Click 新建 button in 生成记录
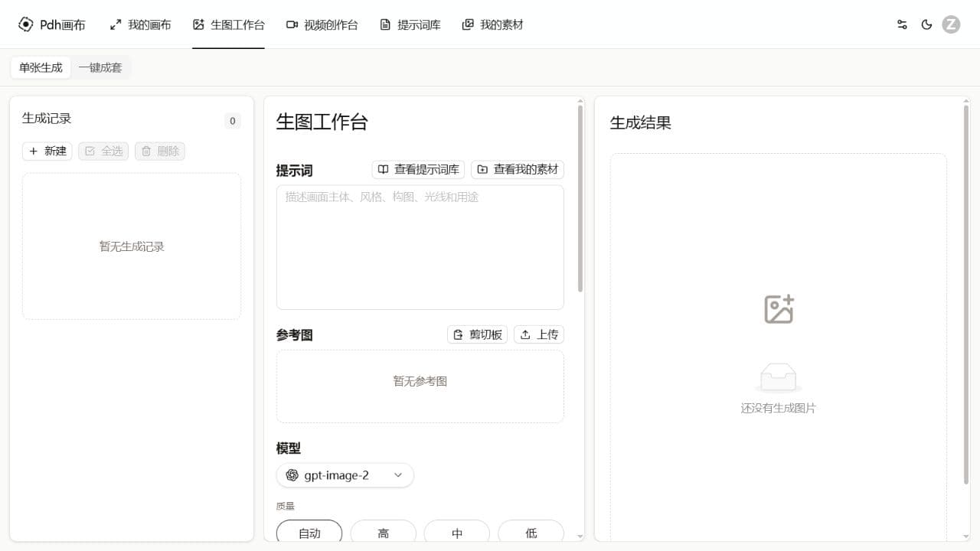This screenshot has height=551, width=980. pyautogui.click(x=47, y=151)
